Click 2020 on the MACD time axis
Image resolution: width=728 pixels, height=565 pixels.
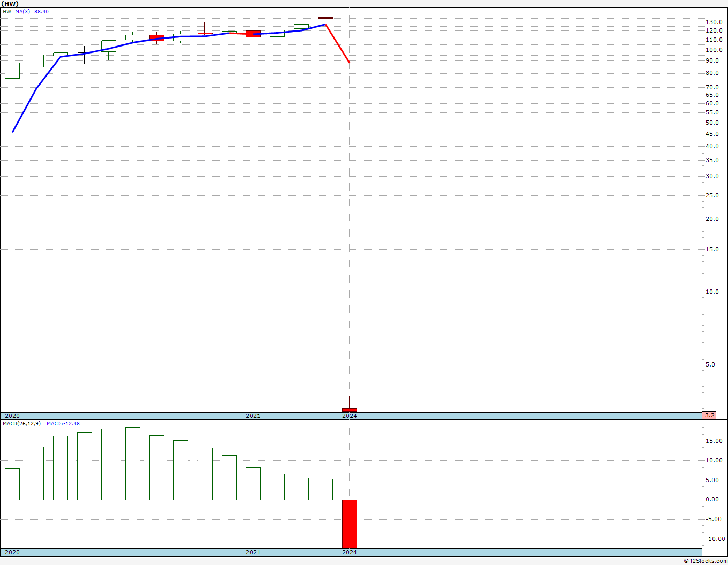pyautogui.click(x=12, y=552)
